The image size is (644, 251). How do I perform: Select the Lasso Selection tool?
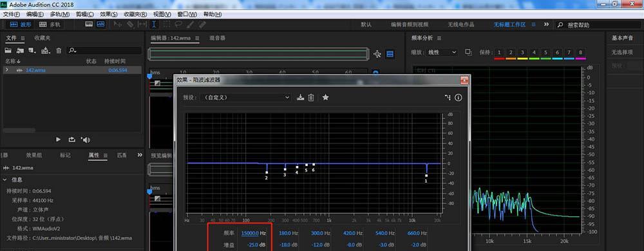[x=178, y=24]
